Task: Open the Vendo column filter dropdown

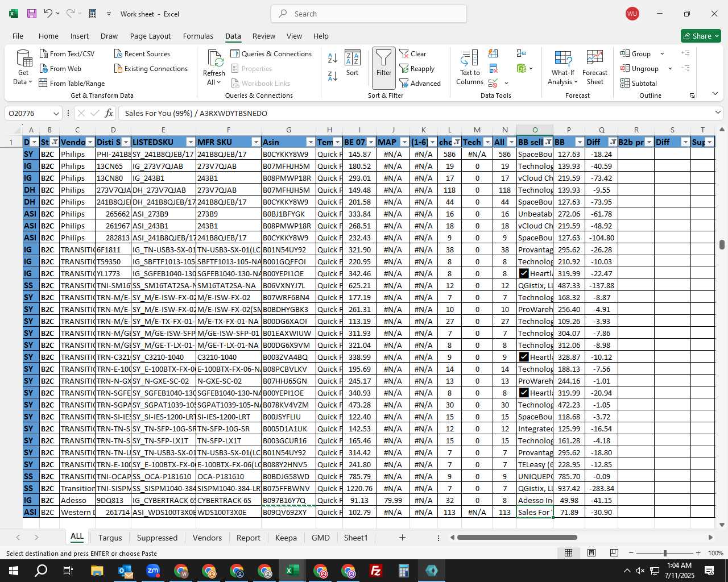Action: point(90,142)
